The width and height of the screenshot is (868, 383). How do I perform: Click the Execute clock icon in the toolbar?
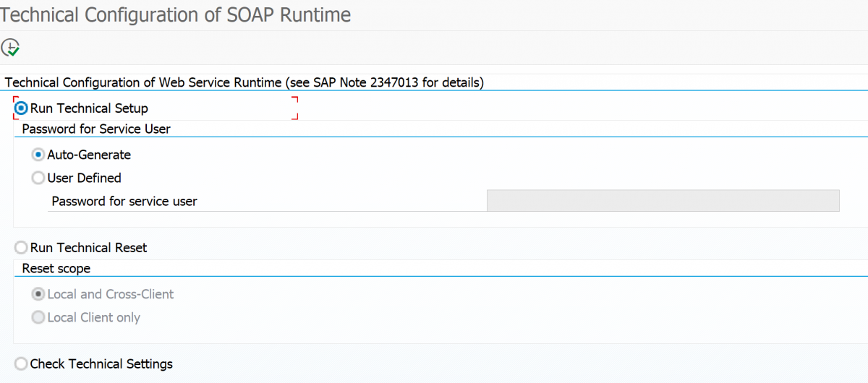(10, 48)
